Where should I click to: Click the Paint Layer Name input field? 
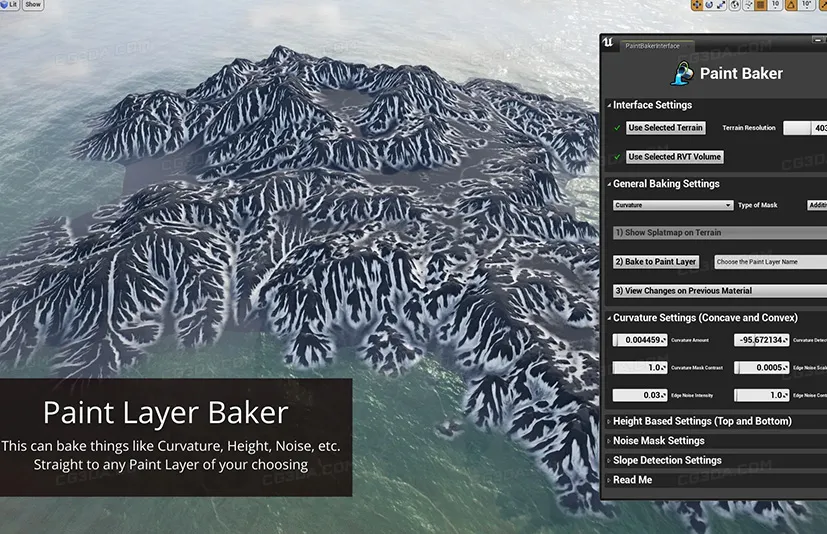tap(771, 262)
